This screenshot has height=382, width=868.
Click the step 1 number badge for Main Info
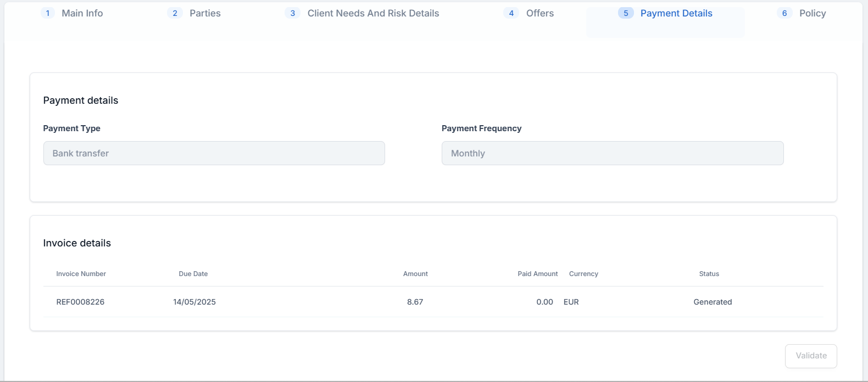pos(48,13)
